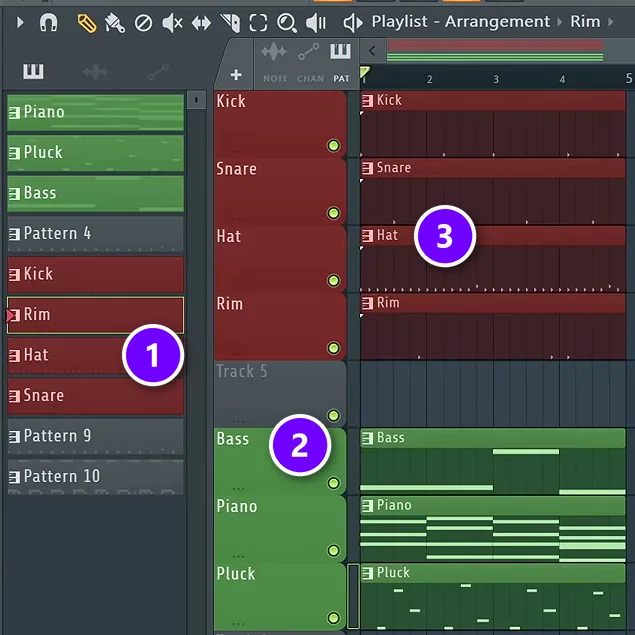Select Hat pattern in the picker
Image resolution: width=635 pixels, height=635 pixels.
pos(96,356)
